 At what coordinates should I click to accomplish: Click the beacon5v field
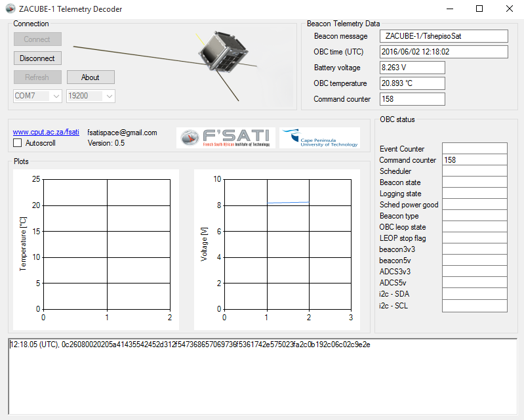coord(475,260)
